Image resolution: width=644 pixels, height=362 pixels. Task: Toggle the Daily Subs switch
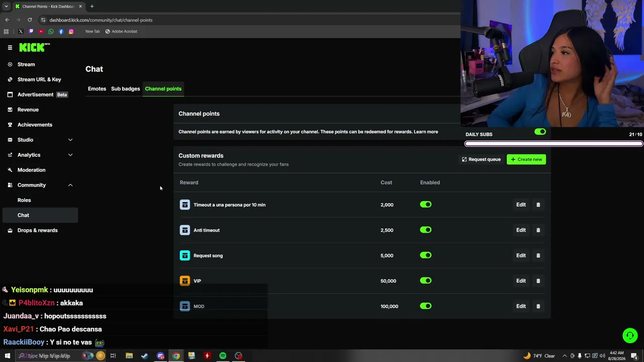coord(540,132)
